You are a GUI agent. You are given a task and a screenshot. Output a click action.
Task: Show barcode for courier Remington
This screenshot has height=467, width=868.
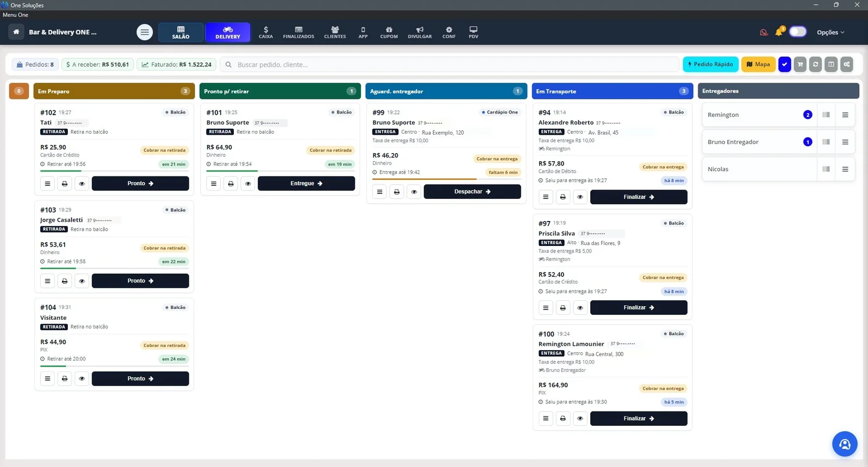826,115
